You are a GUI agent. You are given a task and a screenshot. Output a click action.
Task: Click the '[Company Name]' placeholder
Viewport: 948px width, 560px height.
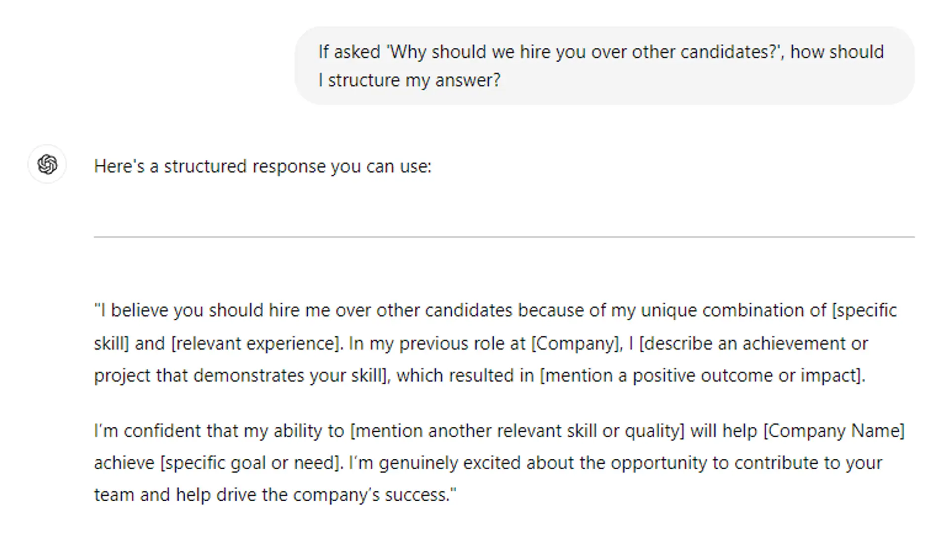(833, 431)
